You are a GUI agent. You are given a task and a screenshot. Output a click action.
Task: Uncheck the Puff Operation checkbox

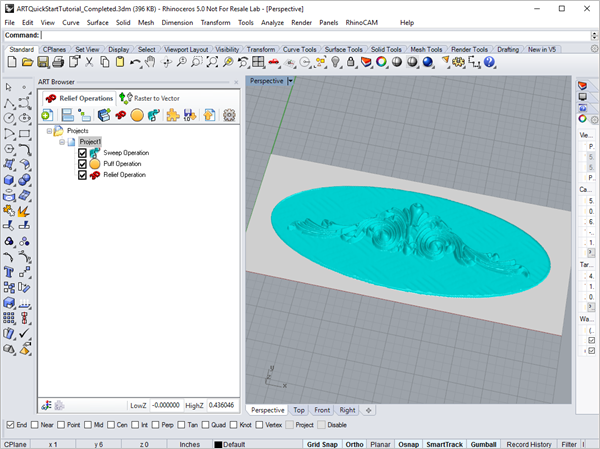pos(82,164)
